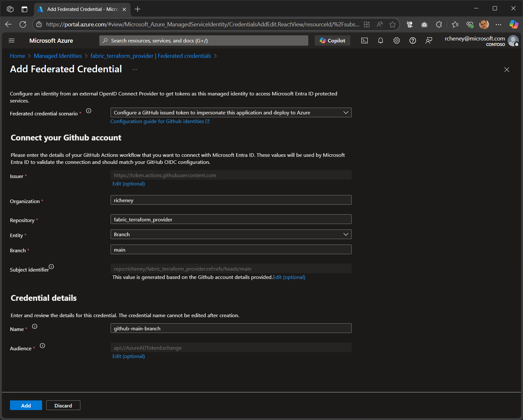
Task: Launch Copilot from the top bar
Action: 332,40
